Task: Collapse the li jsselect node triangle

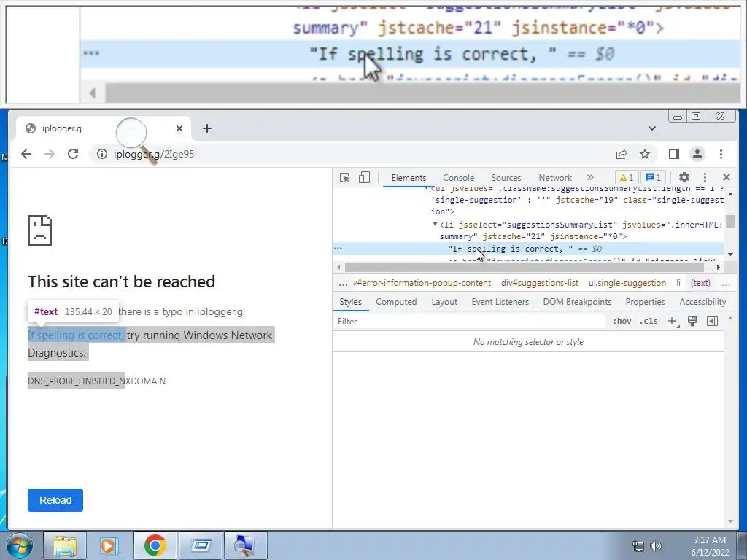Action: (435, 224)
